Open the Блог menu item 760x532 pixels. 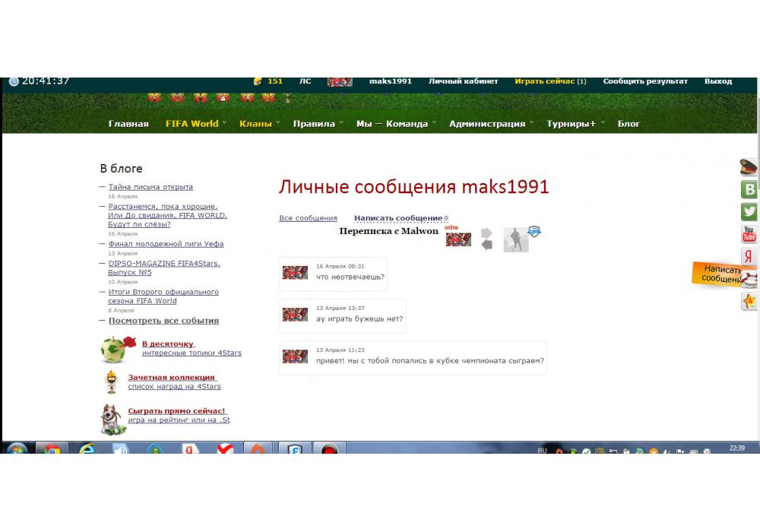coord(629,124)
